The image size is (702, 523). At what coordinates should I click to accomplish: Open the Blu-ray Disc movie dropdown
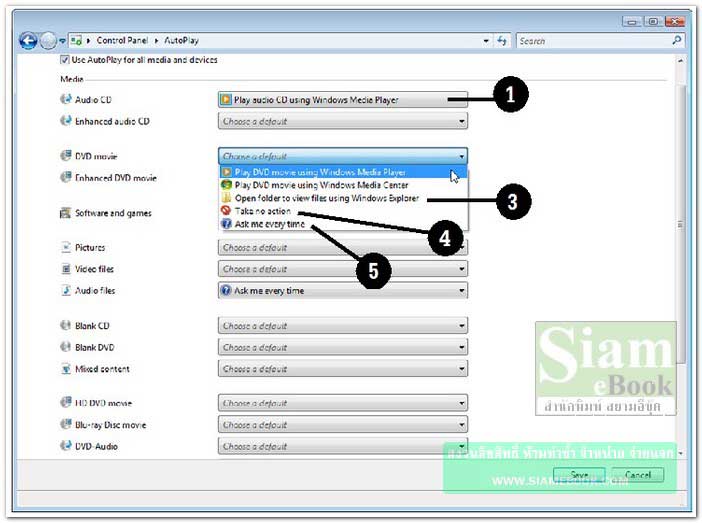343,424
